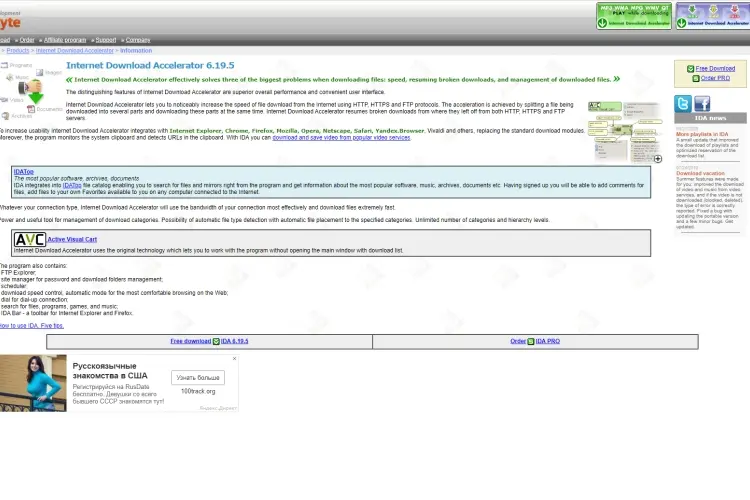Click the green PLAY while downloading banner

click(x=634, y=16)
